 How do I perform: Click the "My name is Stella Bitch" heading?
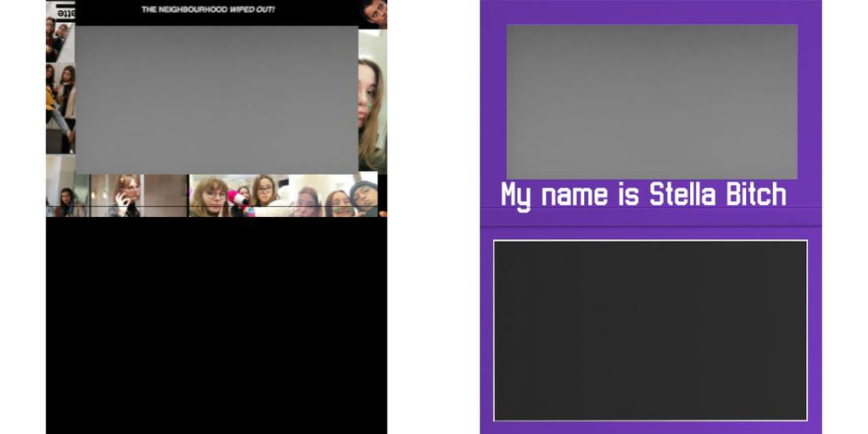click(x=643, y=195)
